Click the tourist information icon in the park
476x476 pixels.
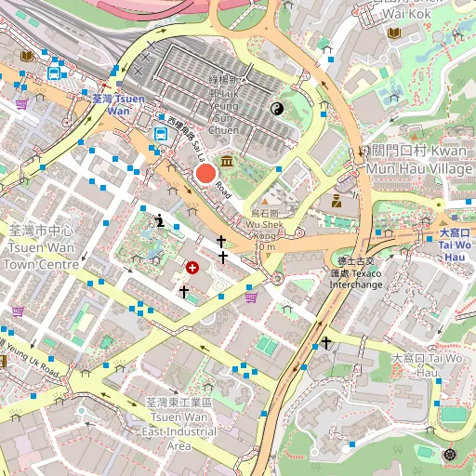tap(160, 220)
